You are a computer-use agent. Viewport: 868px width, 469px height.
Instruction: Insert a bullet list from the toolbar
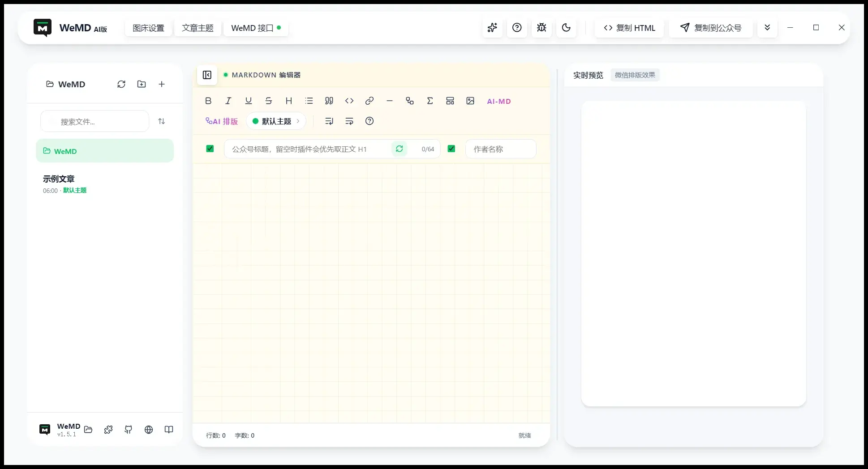(x=309, y=101)
